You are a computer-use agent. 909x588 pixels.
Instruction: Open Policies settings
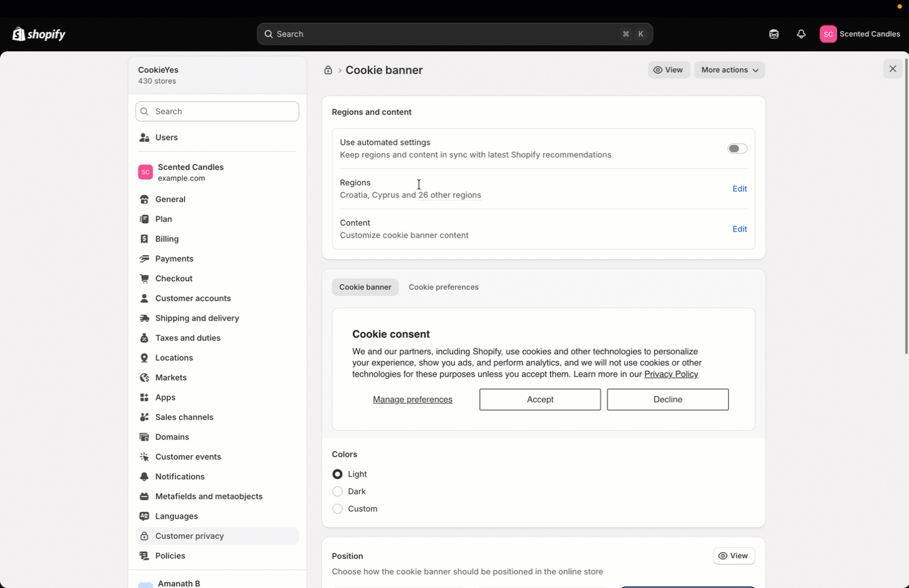coord(217,556)
